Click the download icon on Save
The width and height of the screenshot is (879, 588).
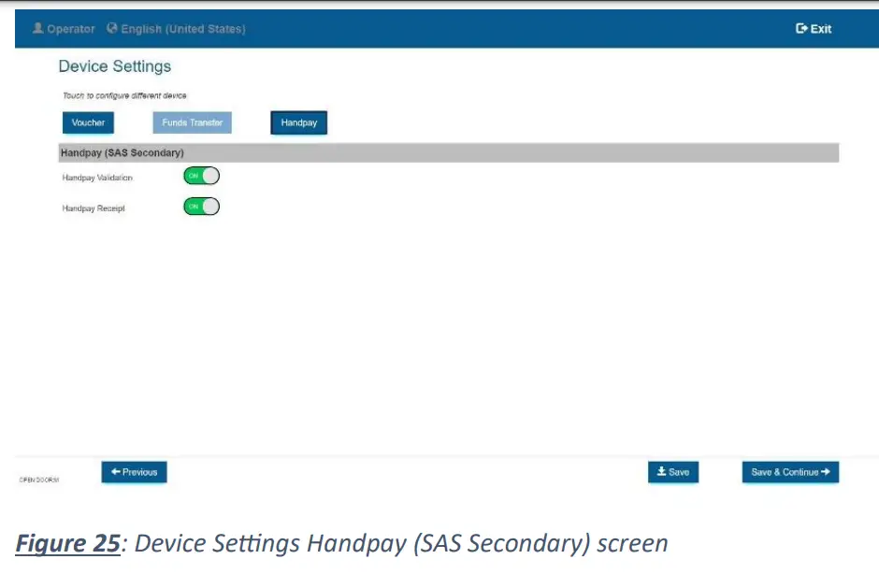[x=661, y=472]
